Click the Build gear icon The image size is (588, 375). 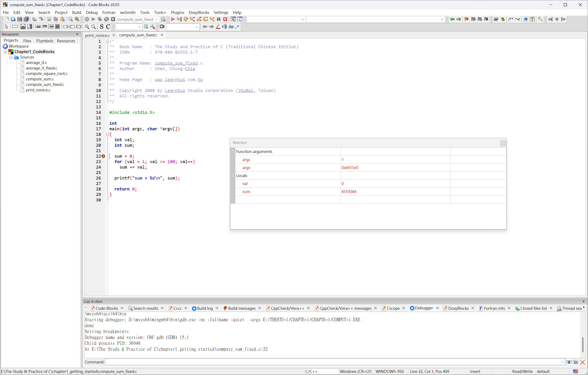point(87,19)
